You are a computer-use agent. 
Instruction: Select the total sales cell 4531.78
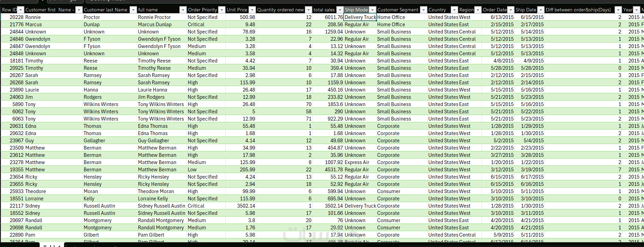[x=328, y=170]
